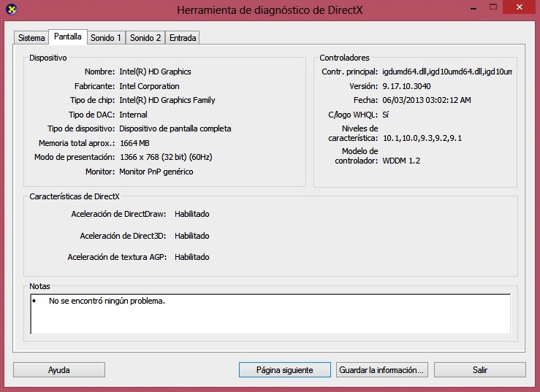
Task: Click the 'Memoria total aprox.:' label
Action: 77,143
